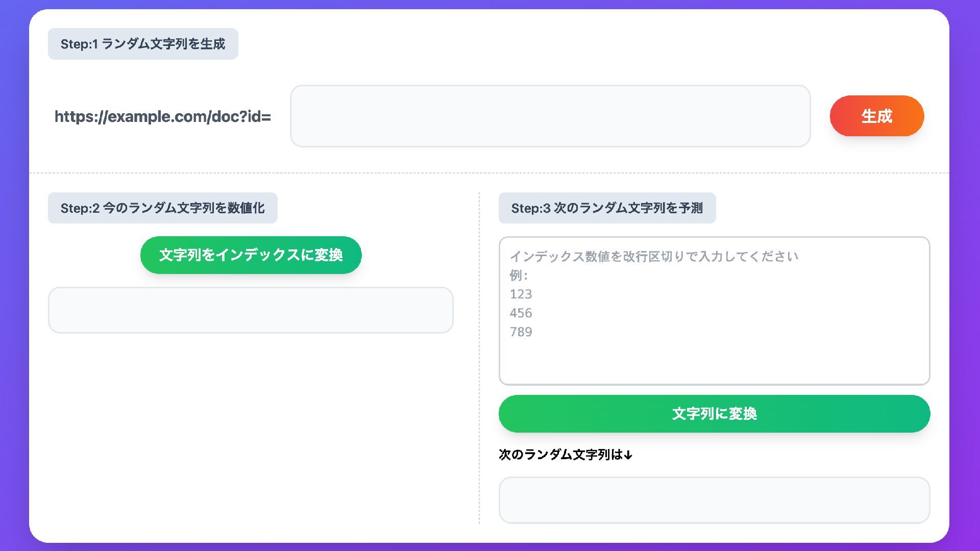Click the horizontal dashed divider under Step 1
The image size is (980, 551).
click(490, 173)
